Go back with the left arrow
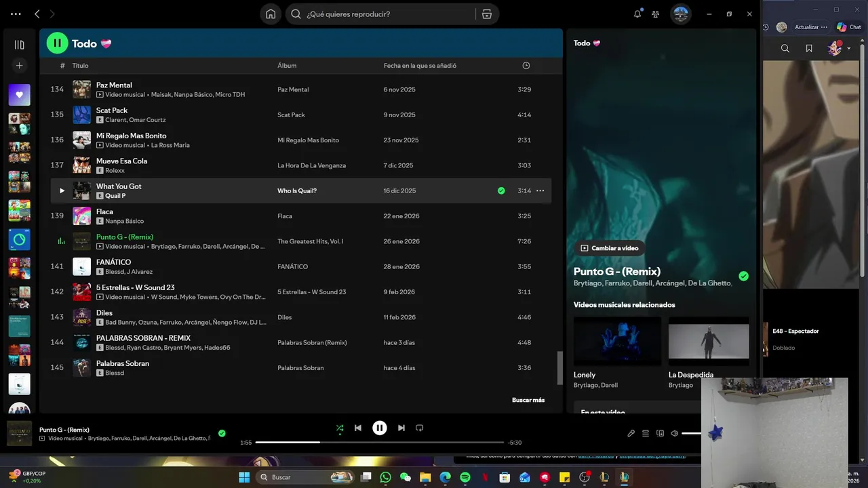868x488 pixels. point(37,14)
